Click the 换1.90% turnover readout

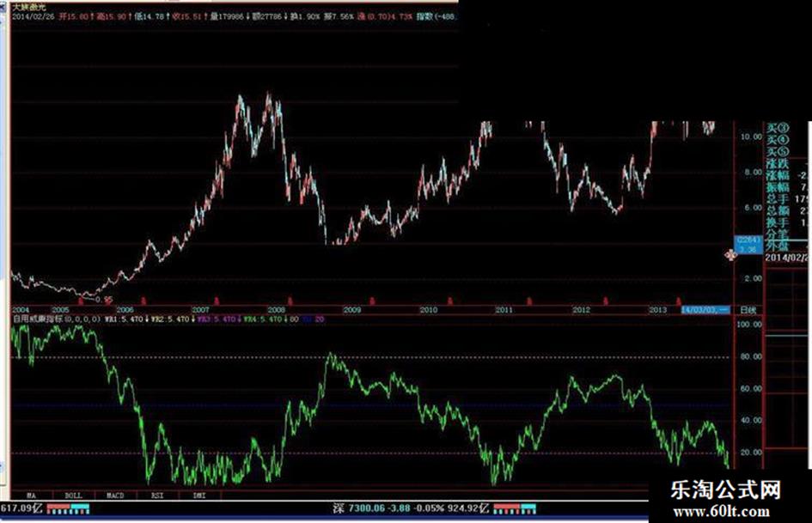[x=305, y=16]
